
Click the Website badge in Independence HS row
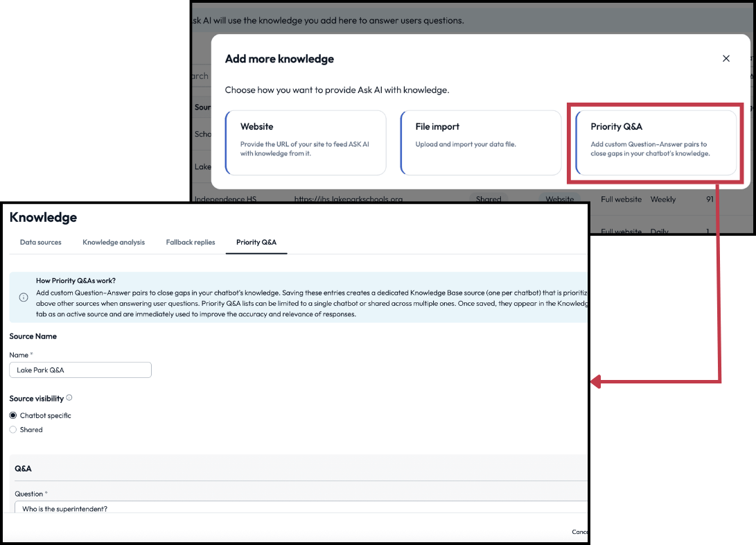tap(559, 199)
